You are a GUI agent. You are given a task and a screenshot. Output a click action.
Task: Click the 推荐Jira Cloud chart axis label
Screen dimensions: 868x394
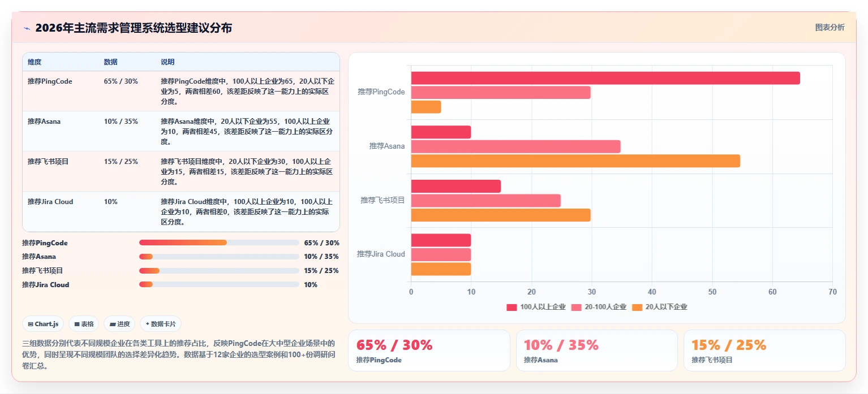(381, 254)
